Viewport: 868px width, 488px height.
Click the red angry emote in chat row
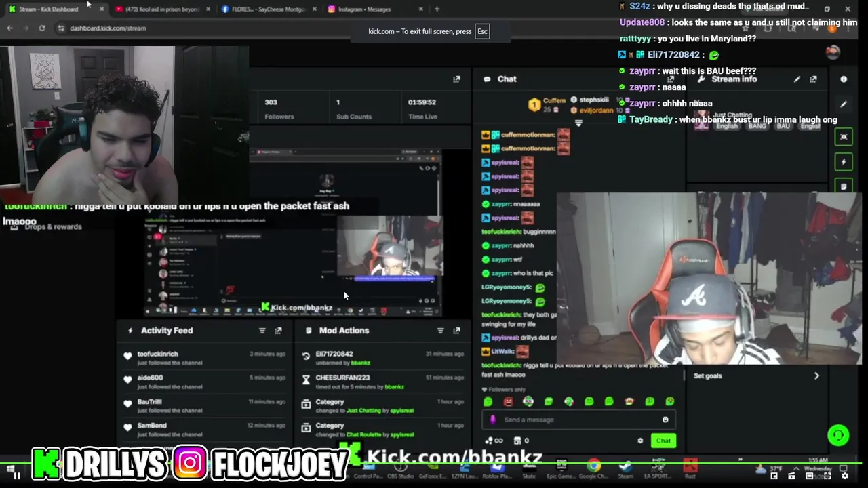(x=508, y=401)
